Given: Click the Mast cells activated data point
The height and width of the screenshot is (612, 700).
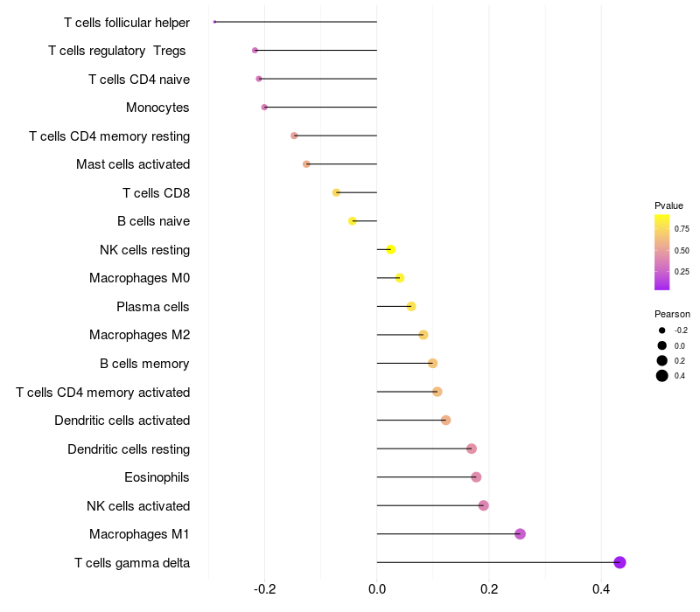Looking at the screenshot, I should click(306, 164).
